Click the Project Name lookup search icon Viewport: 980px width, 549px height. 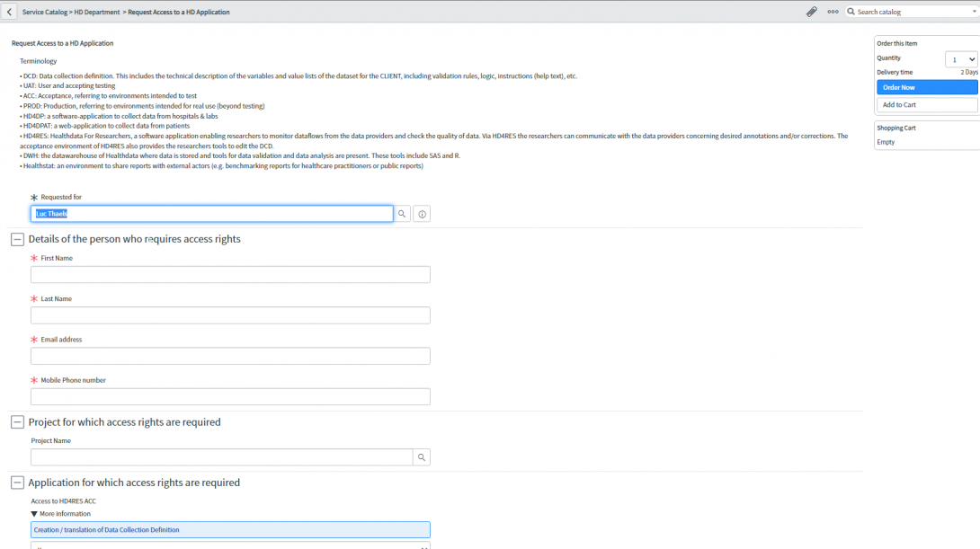pyautogui.click(x=421, y=457)
